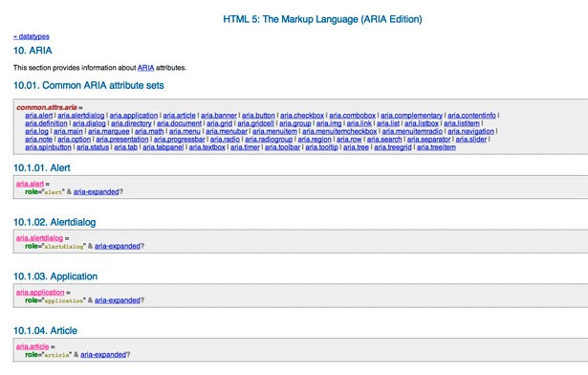The height and width of the screenshot is (375, 588).
Task: Follow the aria.timer link
Action: coord(245,147)
